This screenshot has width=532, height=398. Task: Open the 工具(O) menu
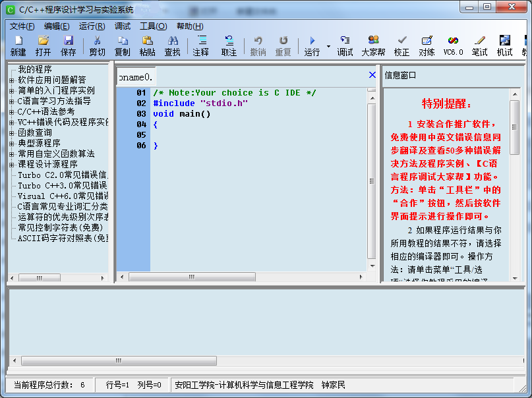tap(154, 26)
